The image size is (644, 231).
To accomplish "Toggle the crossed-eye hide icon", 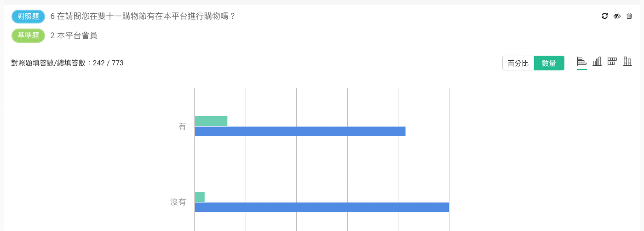I will click(617, 16).
